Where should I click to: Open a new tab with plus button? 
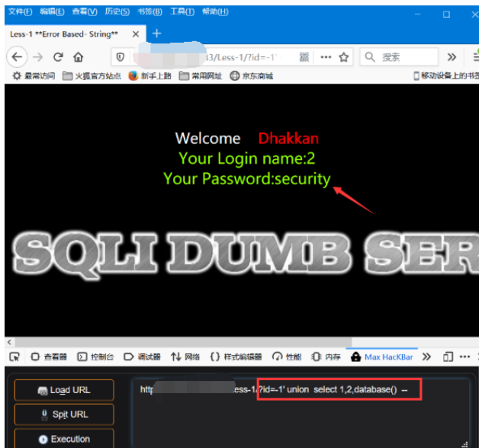click(x=156, y=34)
